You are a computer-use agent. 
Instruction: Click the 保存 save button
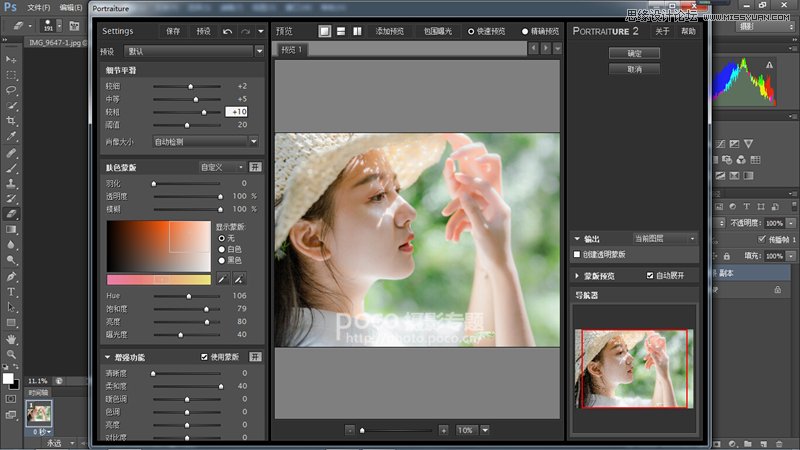173,32
